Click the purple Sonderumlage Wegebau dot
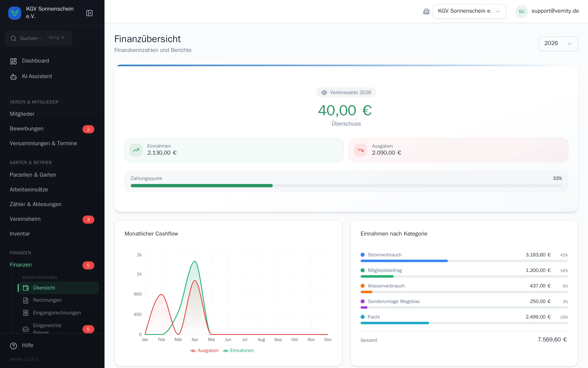The image size is (588, 368). coord(363,302)
